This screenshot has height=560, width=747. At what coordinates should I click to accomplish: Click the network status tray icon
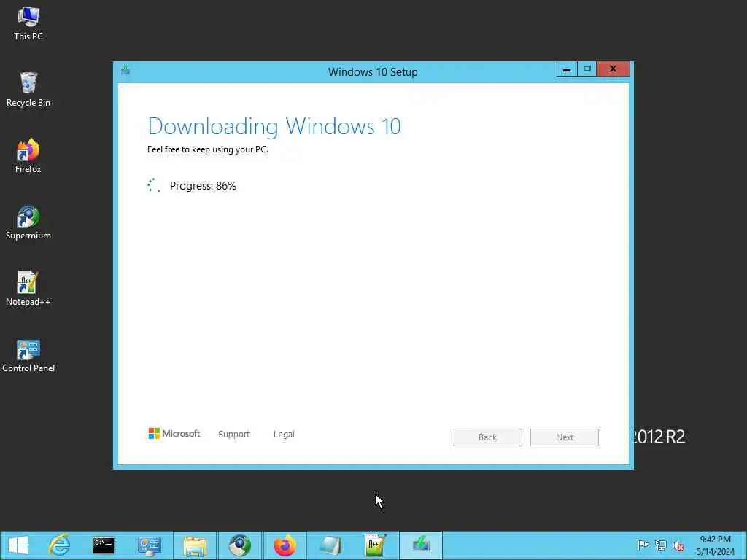[661, 545]
